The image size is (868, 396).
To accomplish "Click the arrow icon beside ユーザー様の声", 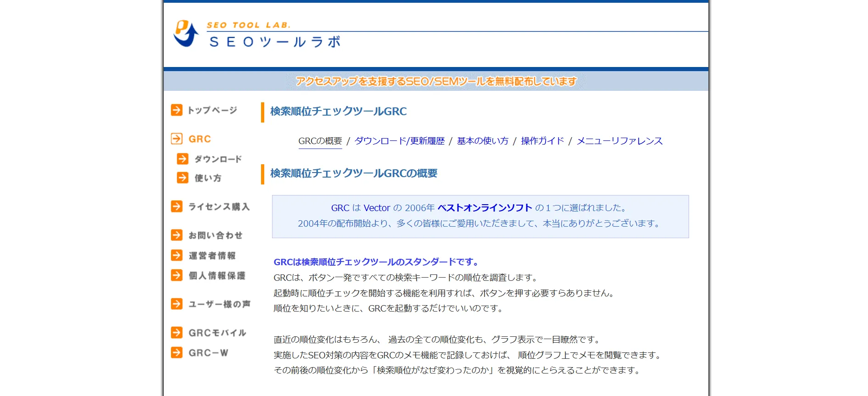I will 177,304.
